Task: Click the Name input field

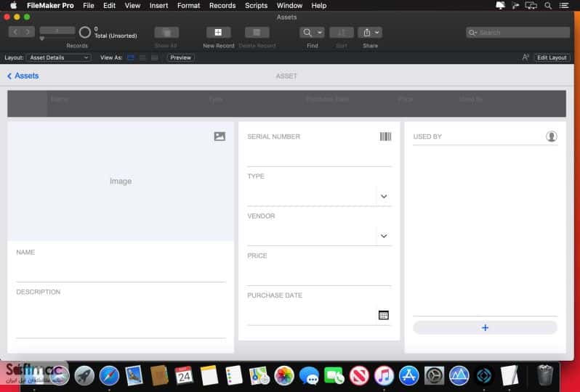Action: point(121,270)
